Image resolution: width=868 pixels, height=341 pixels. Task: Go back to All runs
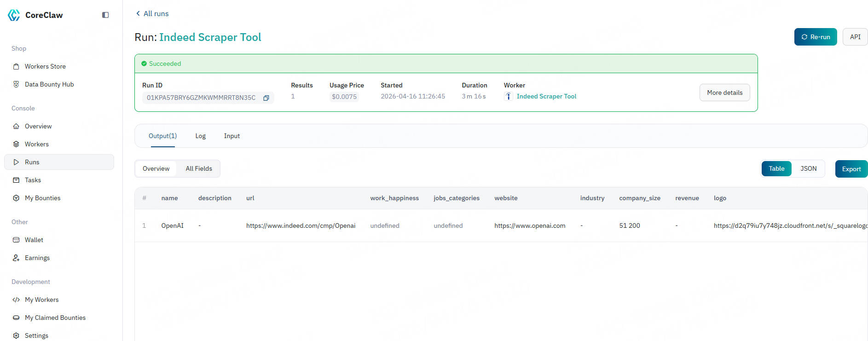(x=152, y=14)
